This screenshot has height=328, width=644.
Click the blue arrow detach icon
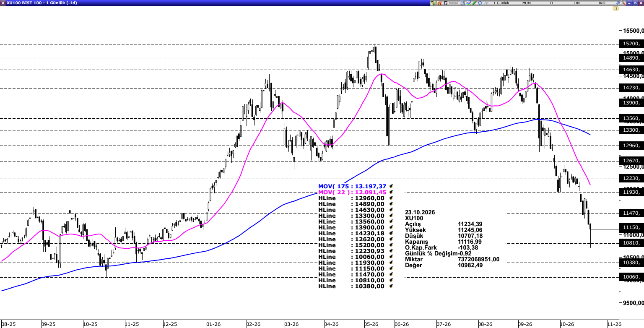tap(618, 3)
